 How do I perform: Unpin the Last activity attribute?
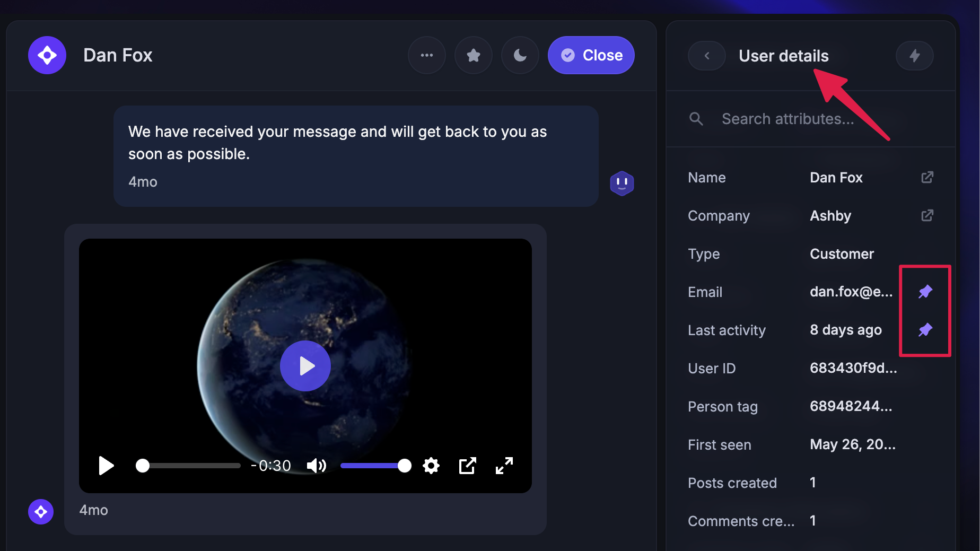click(x=925, y=330)
